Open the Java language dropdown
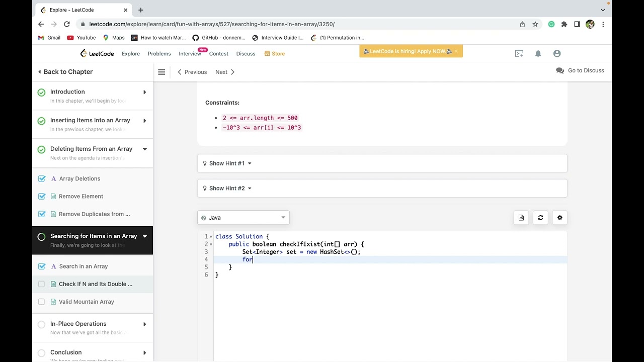The height and width of the screenshot is (362, 644). (x=244, y=218)
